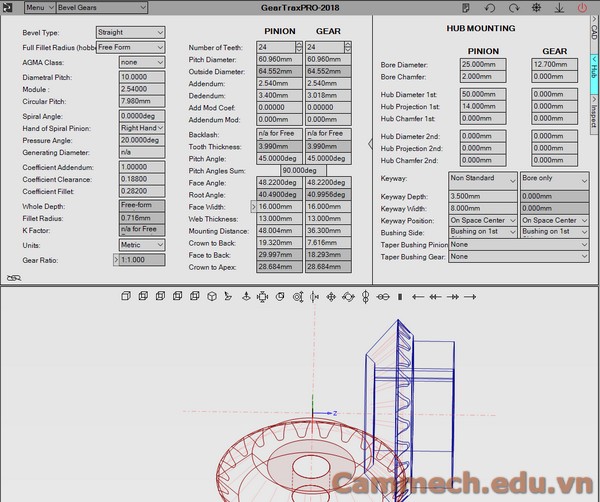Click the normal-to plane view icon
Screen dimensions: 600x502
pyautogui.click(x=228, y=297)
